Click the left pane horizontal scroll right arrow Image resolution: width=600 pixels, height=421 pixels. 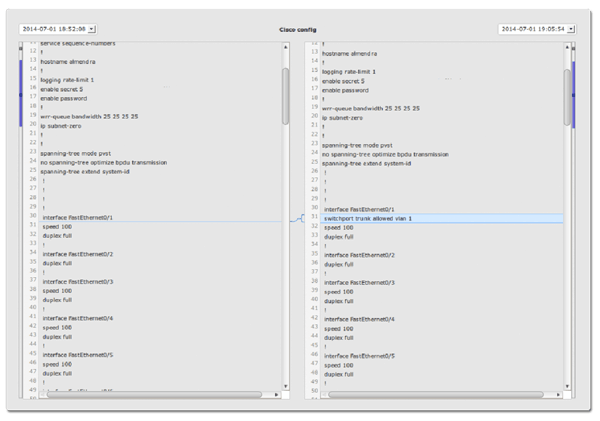(x=276, y=395)
